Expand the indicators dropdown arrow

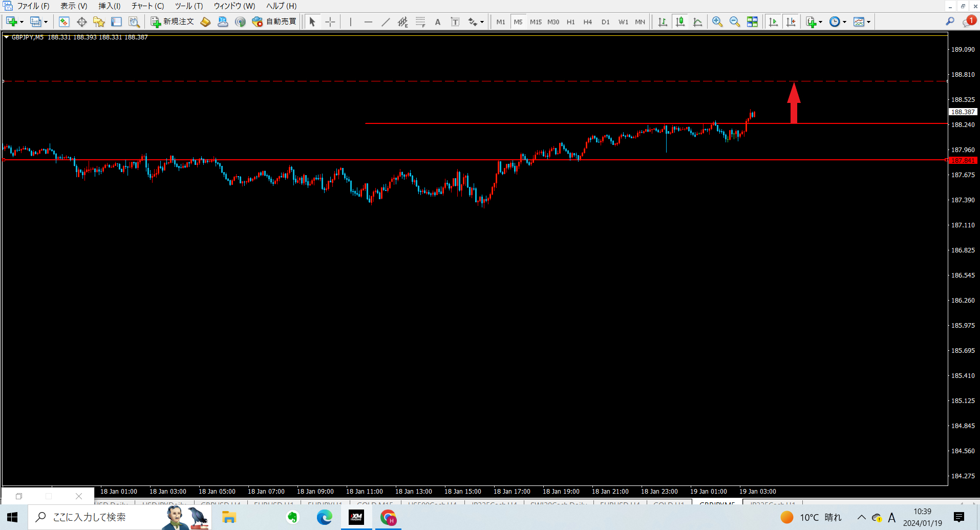coord(820,22)
